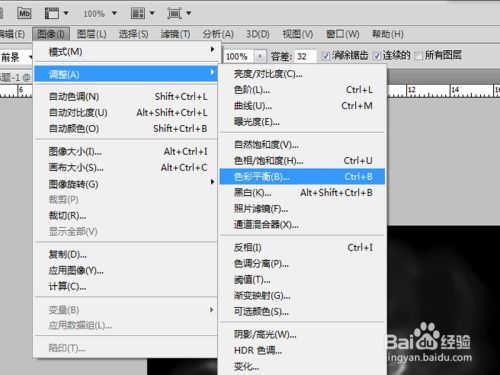Click the Screen Mode icon
Image resolution: width=500 pixels, height=375 pixels.
[174, 13]
